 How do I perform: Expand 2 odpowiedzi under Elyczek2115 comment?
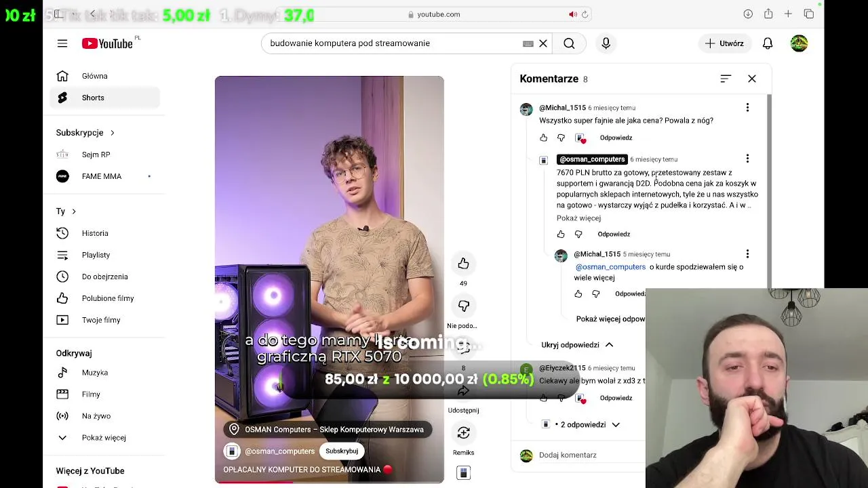click(x=587, y=424)
